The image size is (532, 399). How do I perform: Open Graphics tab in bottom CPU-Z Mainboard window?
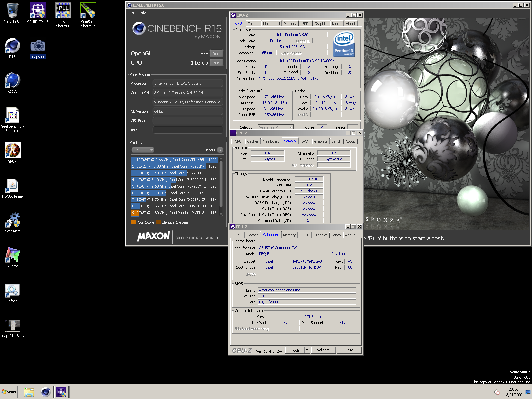321,235
